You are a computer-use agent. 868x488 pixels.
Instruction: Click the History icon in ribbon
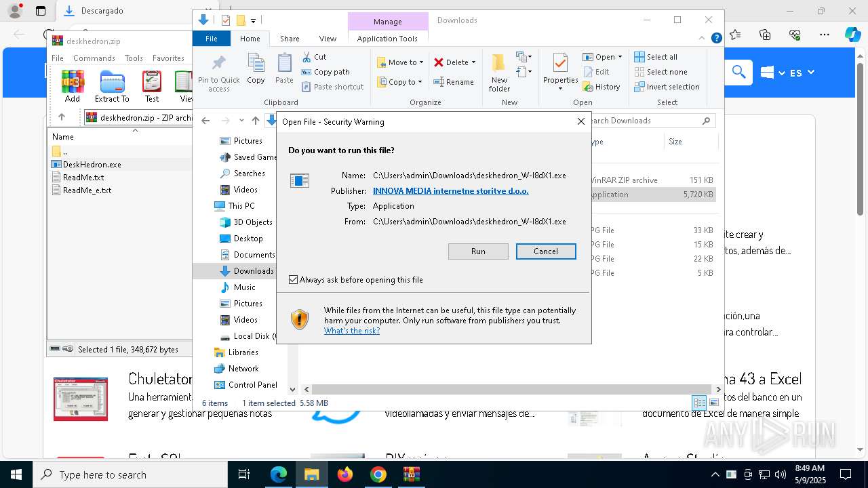pos(588,87)
